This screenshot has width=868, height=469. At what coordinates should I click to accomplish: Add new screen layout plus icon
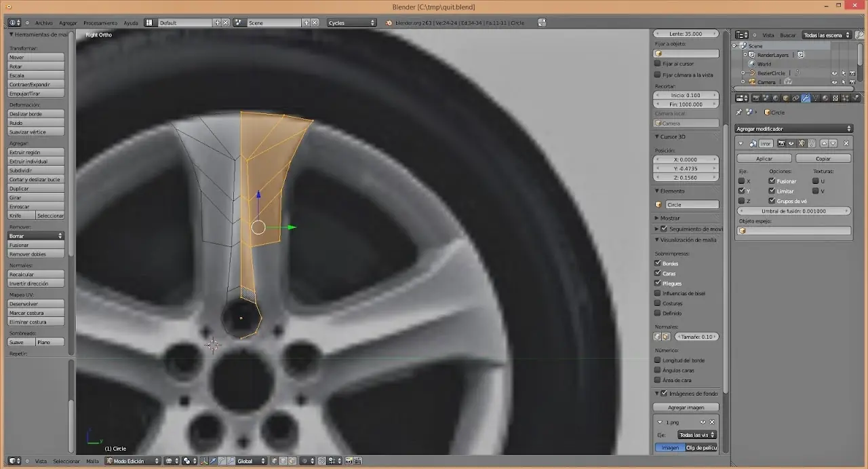click(x=217, y=22)
